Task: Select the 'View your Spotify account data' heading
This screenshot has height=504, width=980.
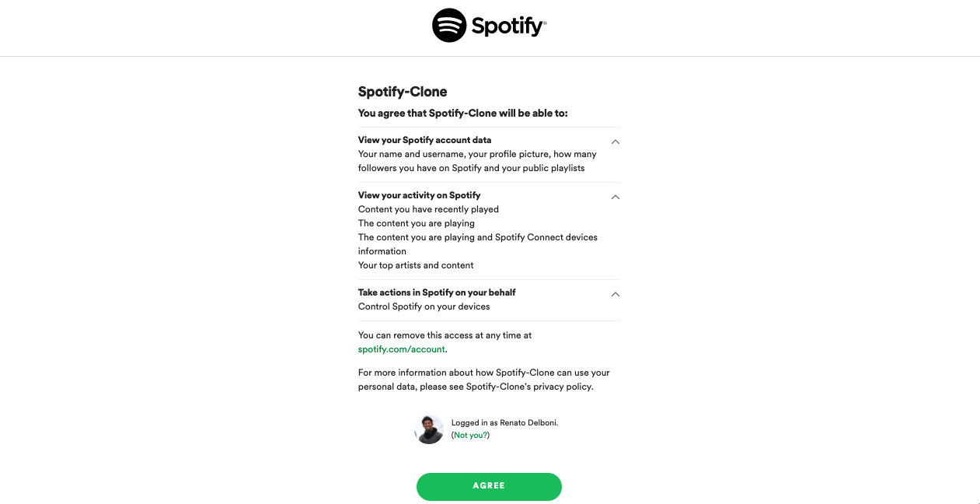Action: pyautogui.click(x=424, y=140)
